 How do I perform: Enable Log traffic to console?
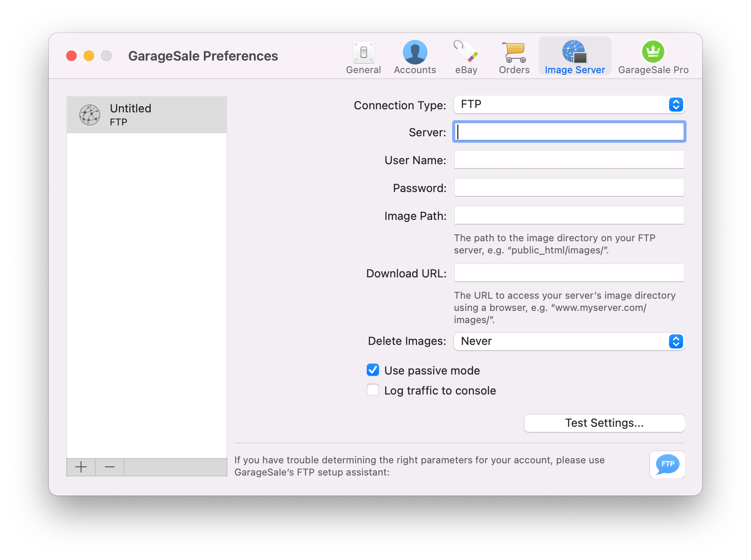pos(373,390)
